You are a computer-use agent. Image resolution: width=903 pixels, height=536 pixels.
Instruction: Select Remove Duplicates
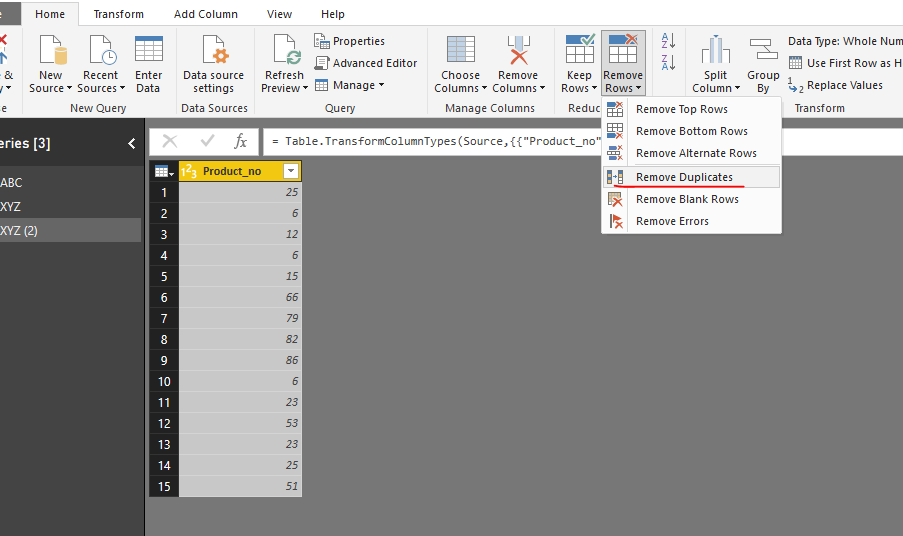click(692, 177)
